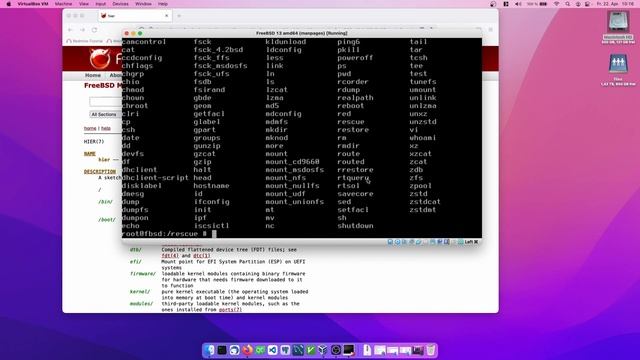This screenshot has width=640, height=360.
Task: Open the black Terminal icon in Dock
Action: coord(222,350)
